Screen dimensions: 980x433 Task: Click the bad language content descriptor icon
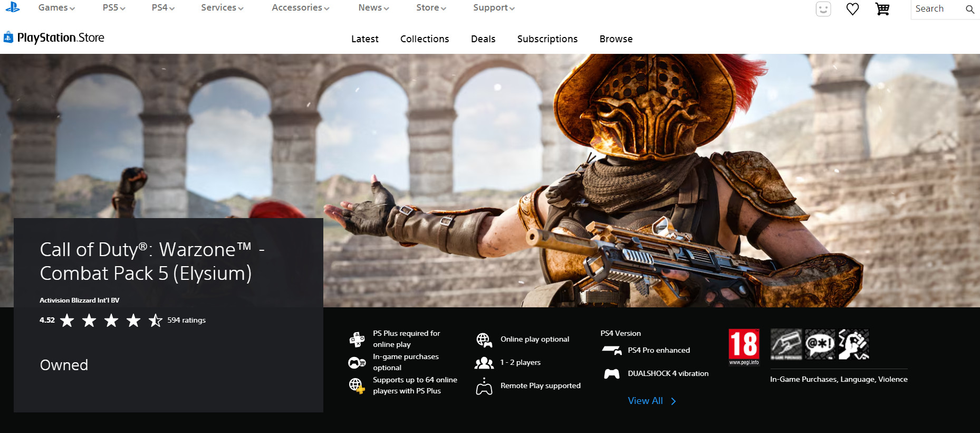(820, 344)
